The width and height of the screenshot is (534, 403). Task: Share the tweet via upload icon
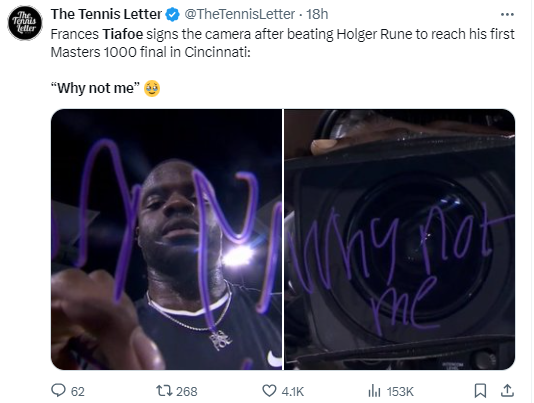coord(507,390)
